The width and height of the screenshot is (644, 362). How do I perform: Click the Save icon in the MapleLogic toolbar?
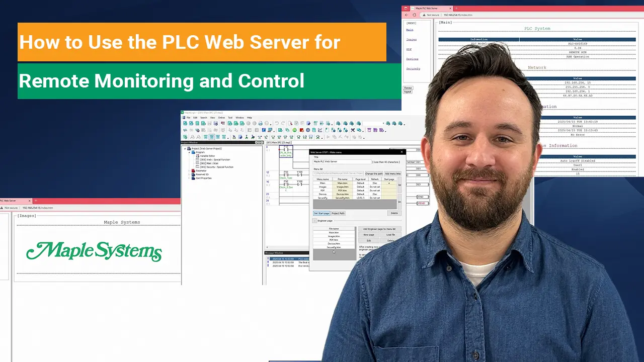tap(210, 123)
